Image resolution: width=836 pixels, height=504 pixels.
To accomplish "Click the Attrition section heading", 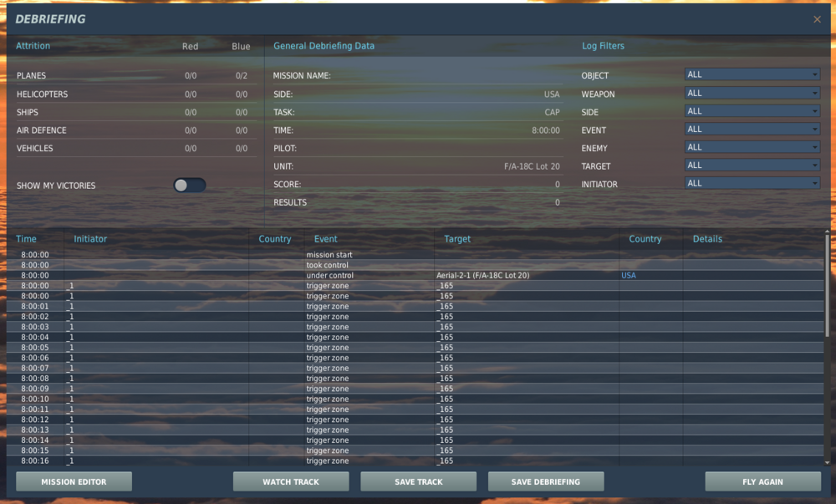I will pos(33,46).
